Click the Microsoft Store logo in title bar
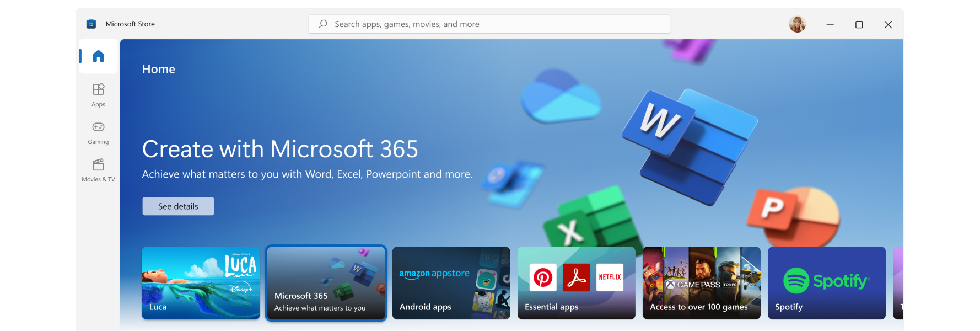Viewport: 980px width, 331px height. coord(91,24)
